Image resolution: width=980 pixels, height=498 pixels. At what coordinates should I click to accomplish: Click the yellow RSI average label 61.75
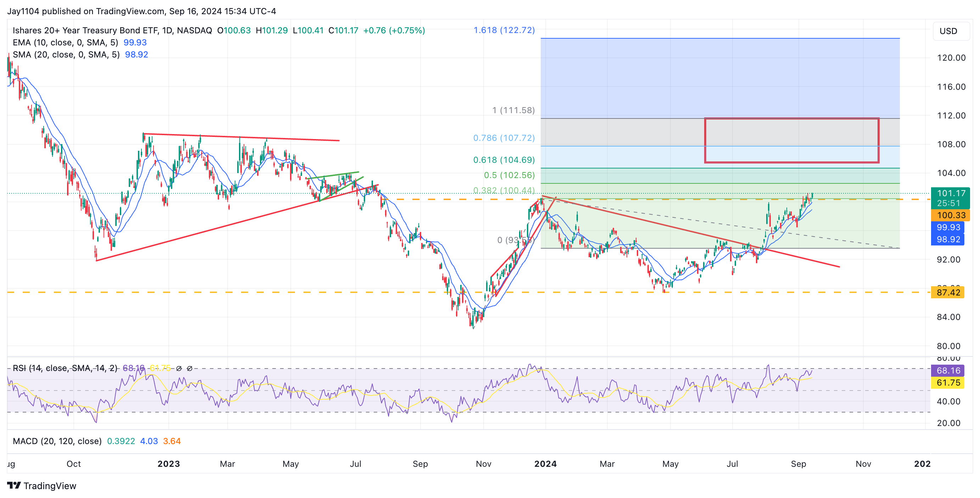coord(948,383)
